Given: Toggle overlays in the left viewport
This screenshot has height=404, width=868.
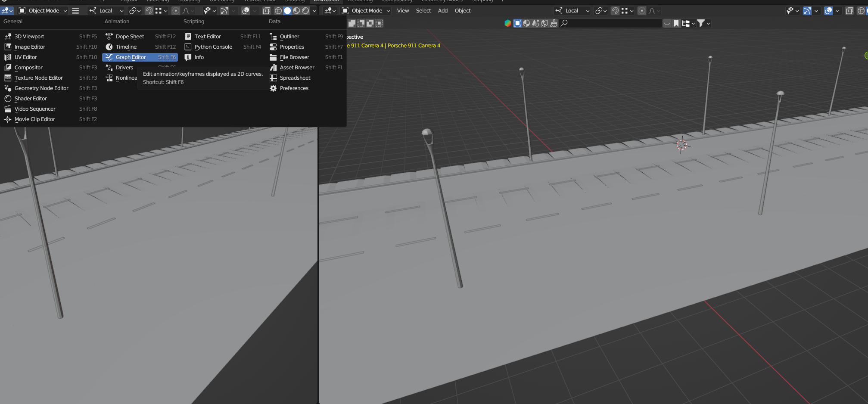Looking at the screenshot, I should point(246,11).
